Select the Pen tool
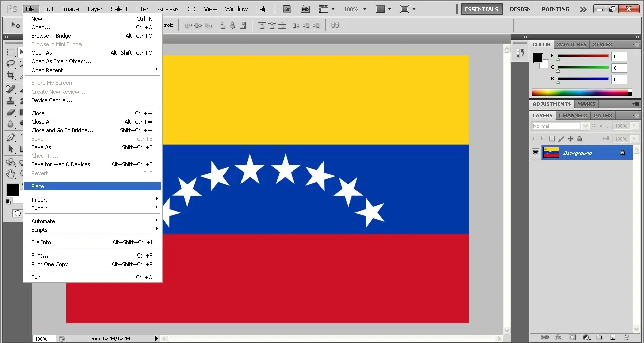This screenshot has height=343, width=644. point(11,137)
